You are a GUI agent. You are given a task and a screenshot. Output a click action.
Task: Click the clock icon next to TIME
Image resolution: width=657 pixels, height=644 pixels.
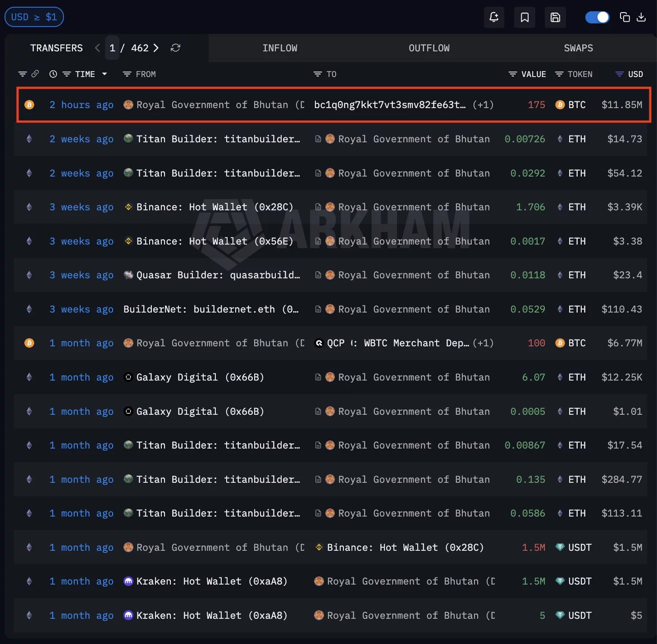[x=53, y=74]
